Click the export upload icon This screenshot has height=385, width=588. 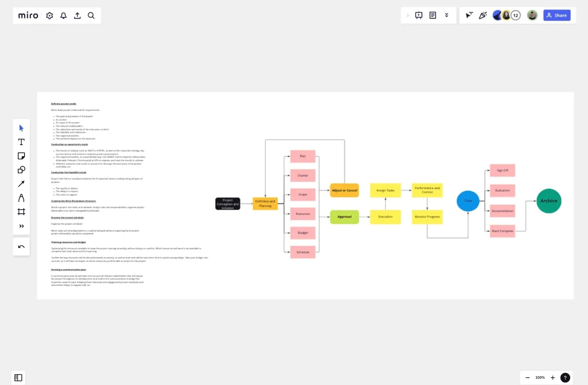[77, 16]
